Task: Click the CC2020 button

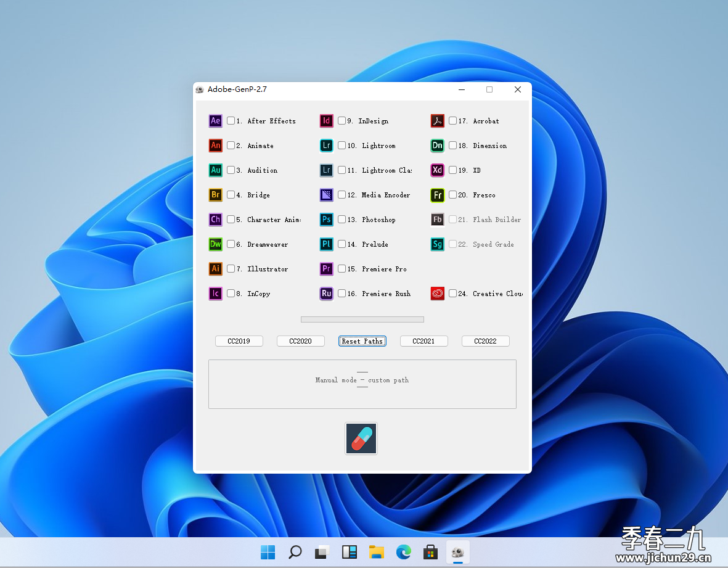Action: pyautogui.click(x=300, y=341)
